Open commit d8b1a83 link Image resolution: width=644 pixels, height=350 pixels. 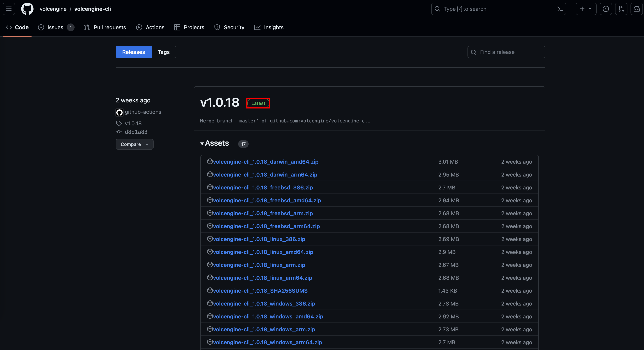click(136, 132)
